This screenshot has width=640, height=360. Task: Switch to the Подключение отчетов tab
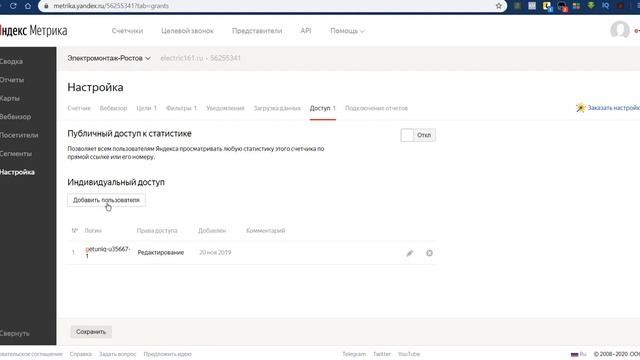coord(376,108)
